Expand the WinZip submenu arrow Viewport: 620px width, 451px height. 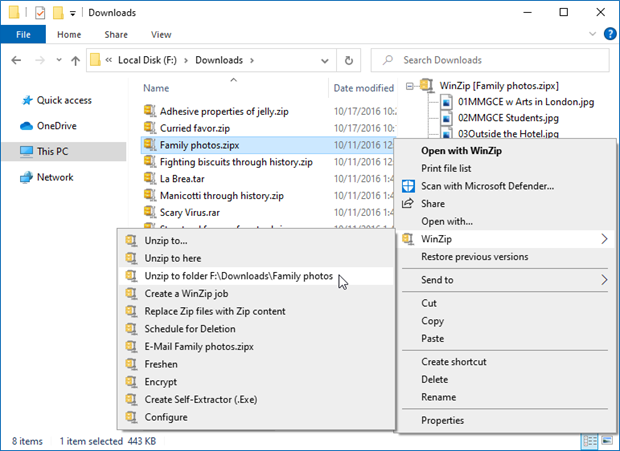coord(604,239)
